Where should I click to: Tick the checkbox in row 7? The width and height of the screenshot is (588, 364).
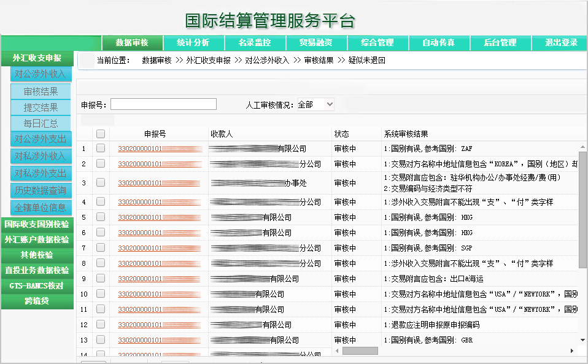[101, 248]
